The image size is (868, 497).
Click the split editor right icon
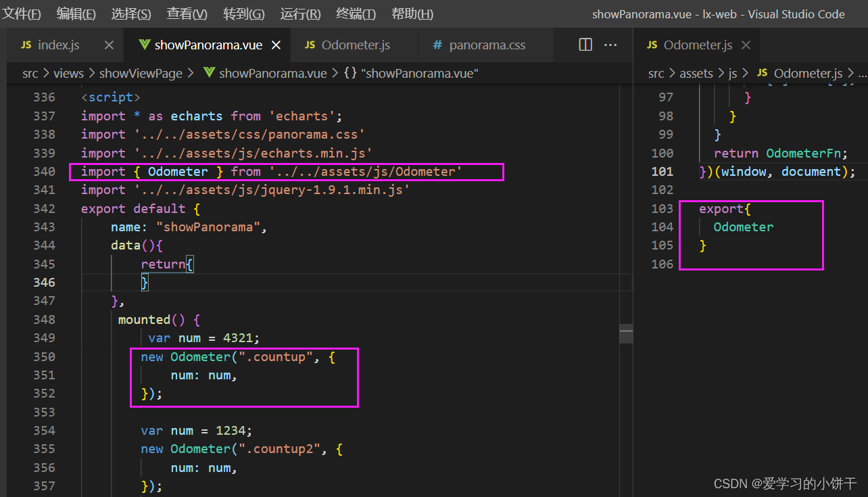coord(585,45)
